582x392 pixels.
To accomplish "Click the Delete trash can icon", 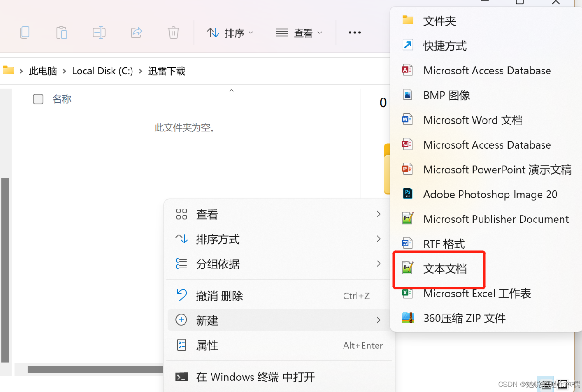I will pyautogui.click(x=173, y=33).
